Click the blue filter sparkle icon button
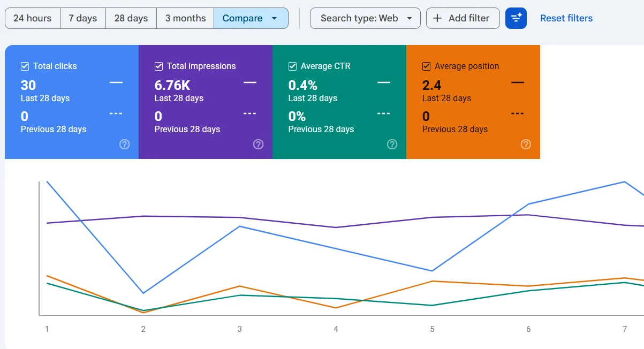Image resolution: width=644 pixels, height=349 pixels. click(516, 18)
